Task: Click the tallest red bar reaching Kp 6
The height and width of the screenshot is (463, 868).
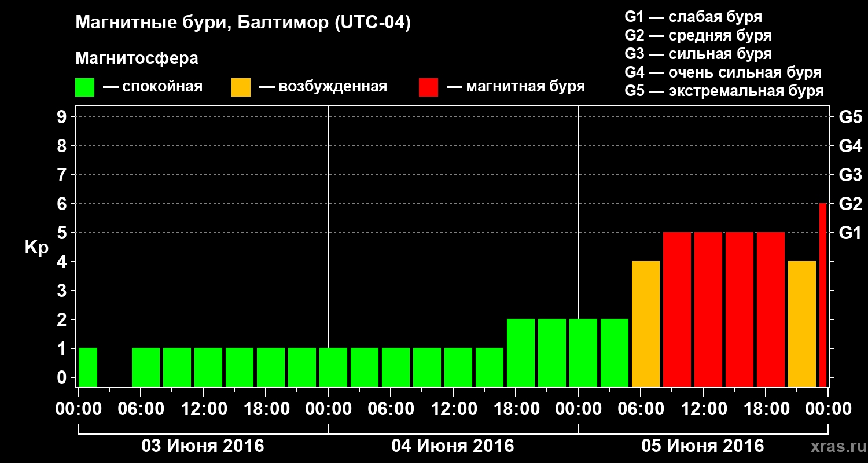Action: (823, 295)
